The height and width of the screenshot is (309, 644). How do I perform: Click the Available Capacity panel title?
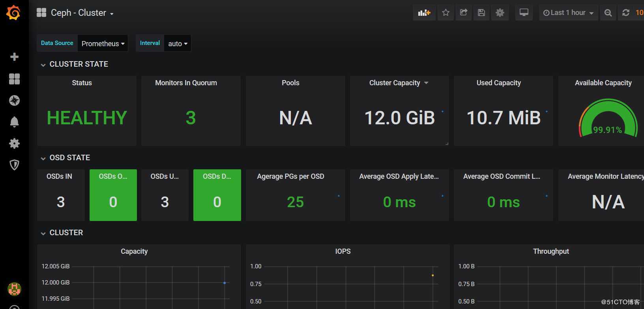click(x=603, y=83)
